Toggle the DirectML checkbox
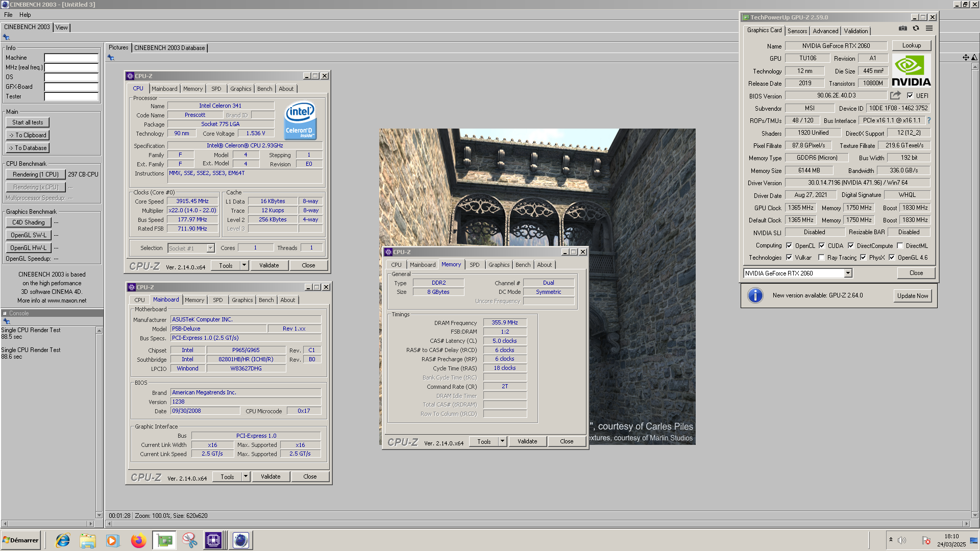980x551 pixels. coord(900,245)
